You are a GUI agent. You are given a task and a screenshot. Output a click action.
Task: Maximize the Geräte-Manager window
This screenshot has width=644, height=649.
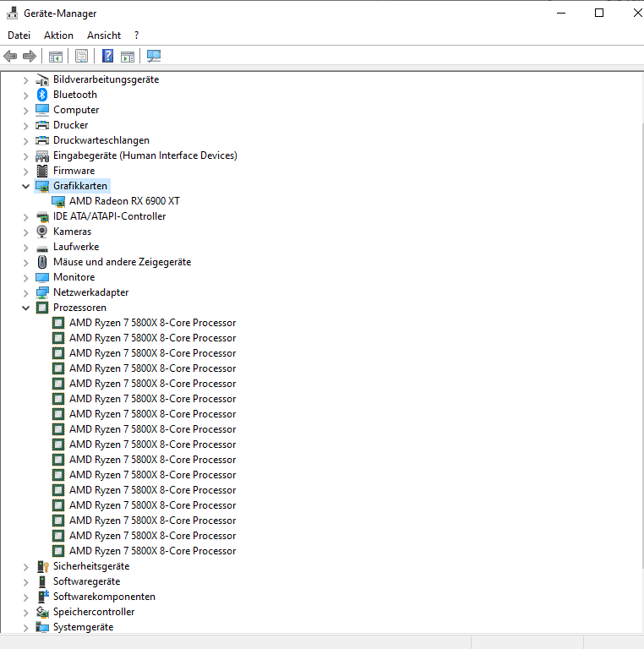tap(599, 13)
